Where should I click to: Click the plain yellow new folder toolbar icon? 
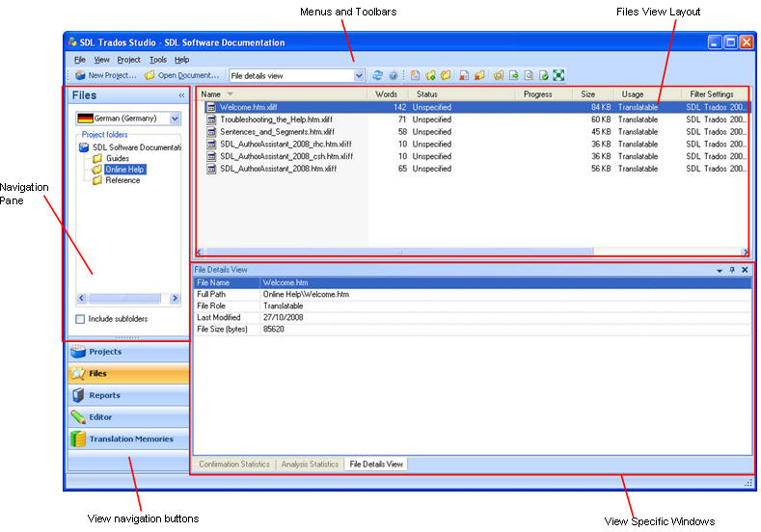coord(446,75)
